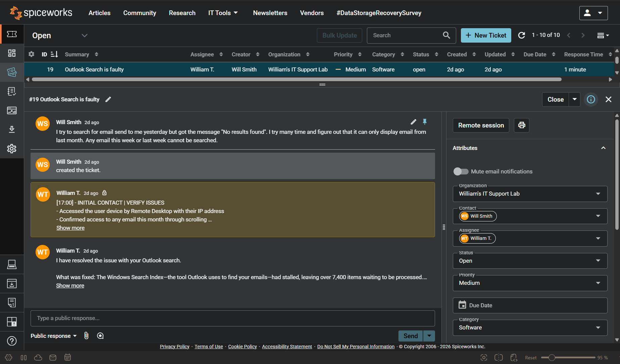This screenshot has height=364, width=620.
Task: Open the settings gear in left sidebar
Action: (x=12, y=149)
